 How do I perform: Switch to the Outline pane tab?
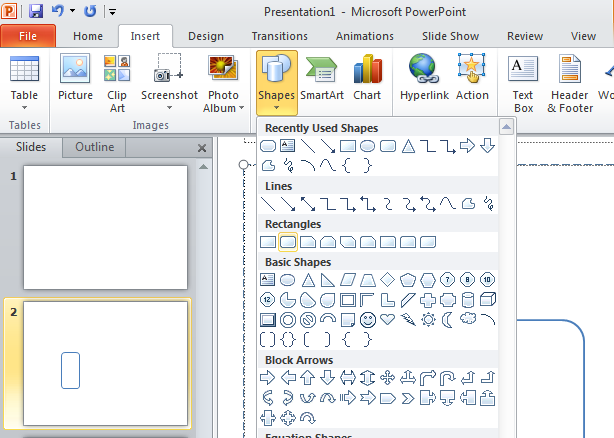tap(94, 147)
